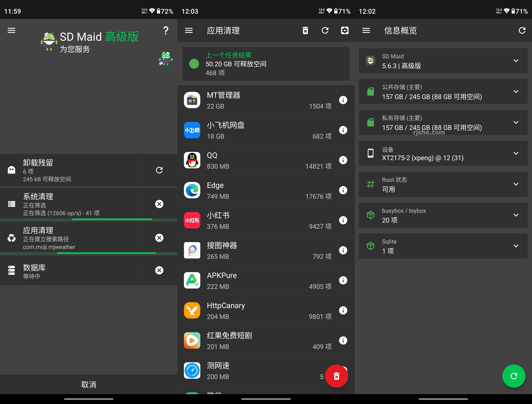Expand the busybox / toybox card

pyautogui.click(x=443, y=215)
